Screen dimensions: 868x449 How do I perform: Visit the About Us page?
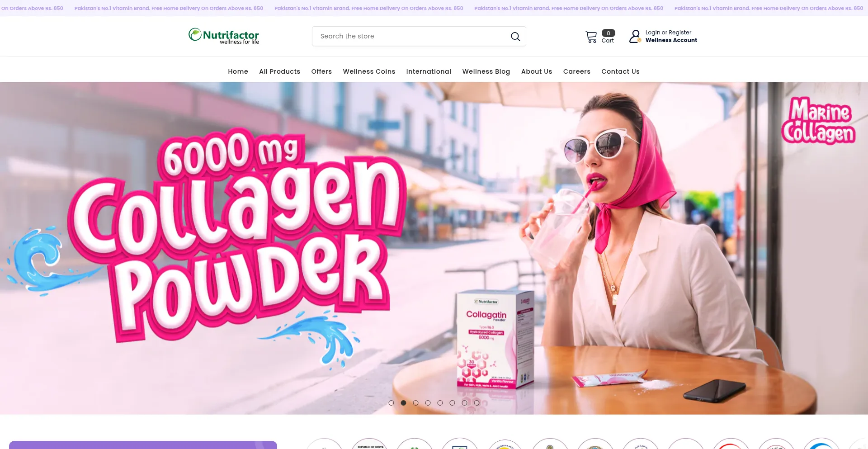pyautogui.click(x=537, y=71)
